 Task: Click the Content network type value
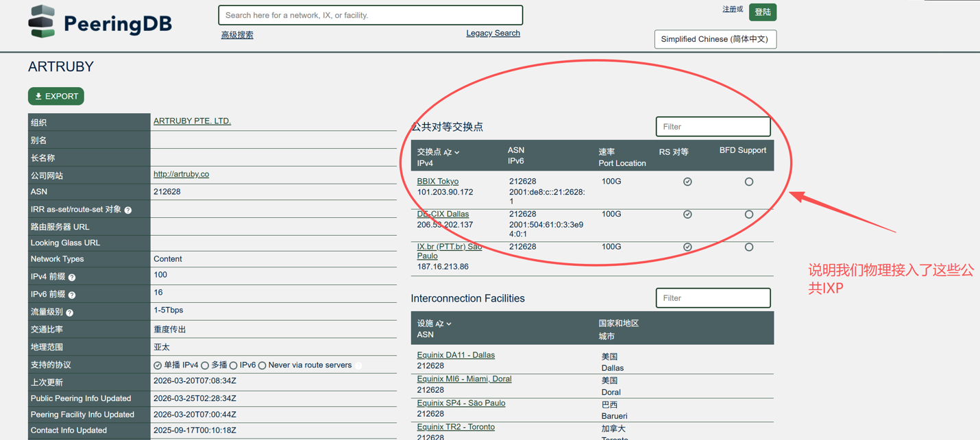click(x=168, y=259)
